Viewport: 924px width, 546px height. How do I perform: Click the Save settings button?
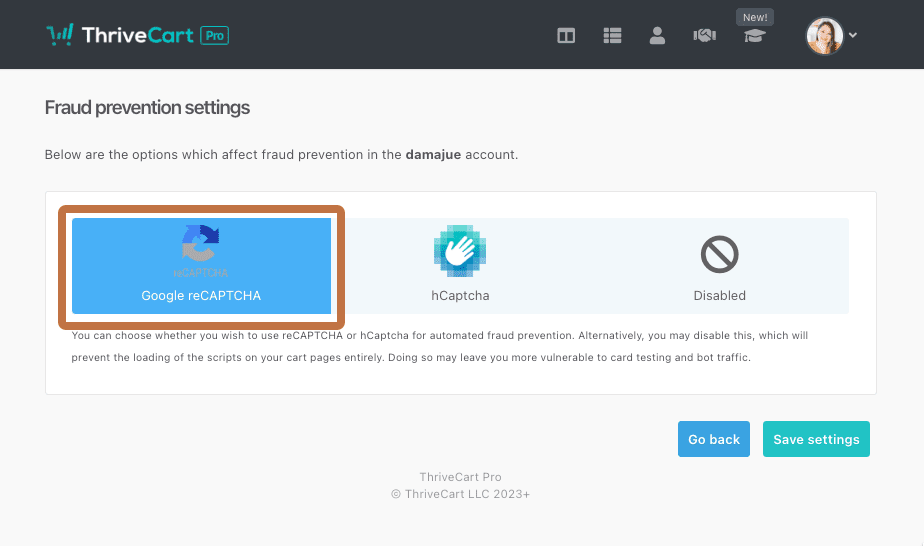point(816,439)
